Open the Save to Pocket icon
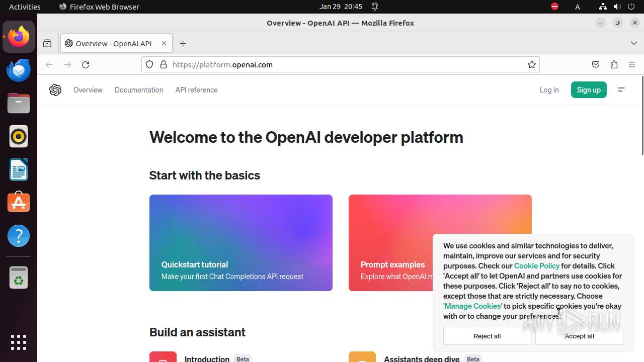 coord(596,65)
